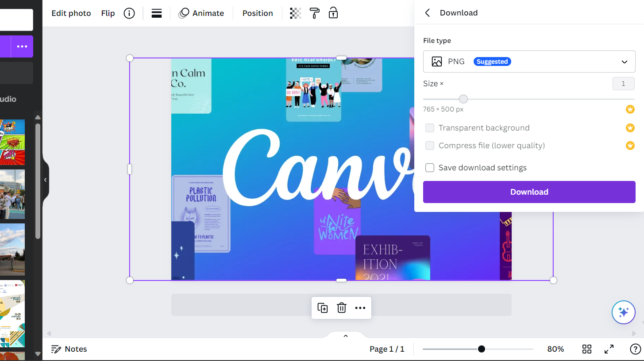Viewport: 644px width, 361px height.
Task: Click the lock element icon
Action: click(333, 13)
